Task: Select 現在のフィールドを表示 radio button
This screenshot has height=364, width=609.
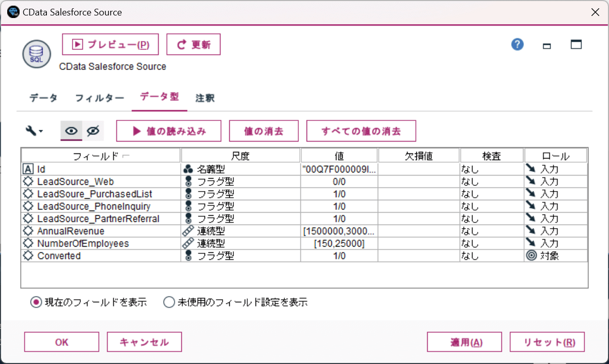Action: coord(36,302)
